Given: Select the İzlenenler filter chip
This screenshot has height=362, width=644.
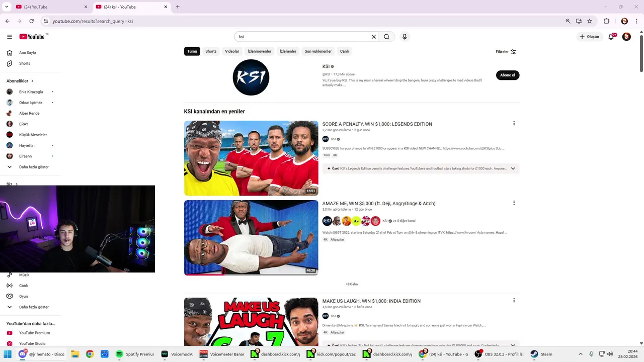Looking at the screenshot, I should coord(288,51).
